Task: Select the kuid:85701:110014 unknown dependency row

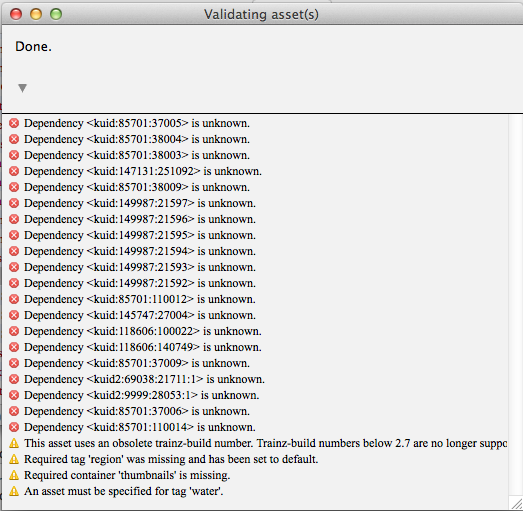Action: click(x=255, y=427)
